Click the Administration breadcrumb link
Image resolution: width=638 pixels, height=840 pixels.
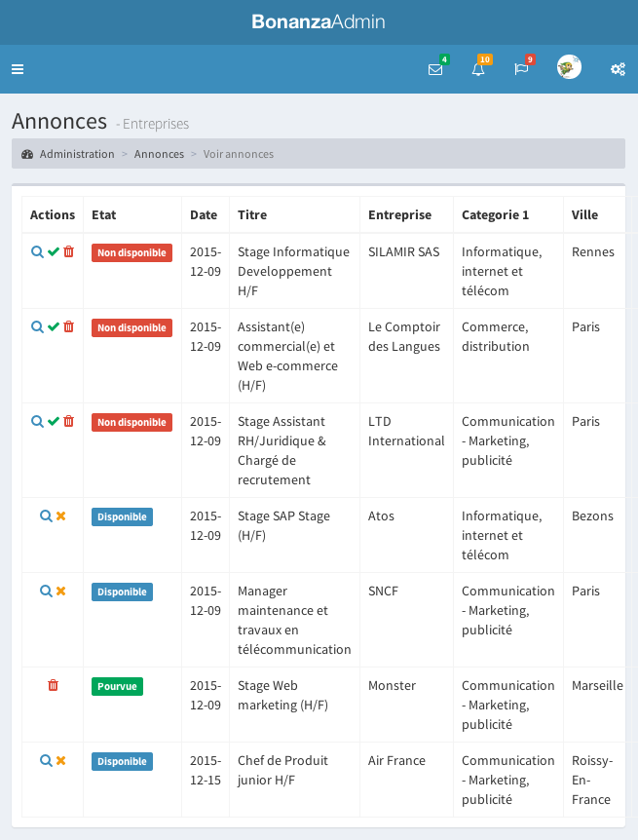tap(76, 154)
